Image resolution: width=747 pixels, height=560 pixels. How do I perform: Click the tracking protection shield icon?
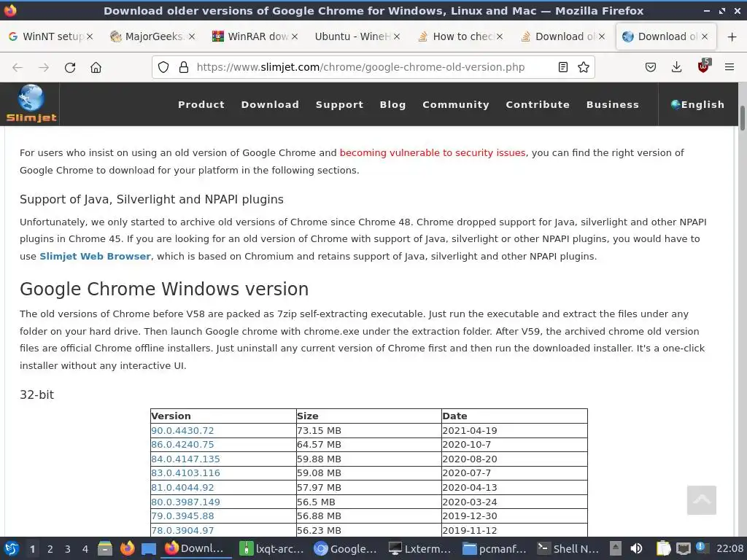coord(163,67)
